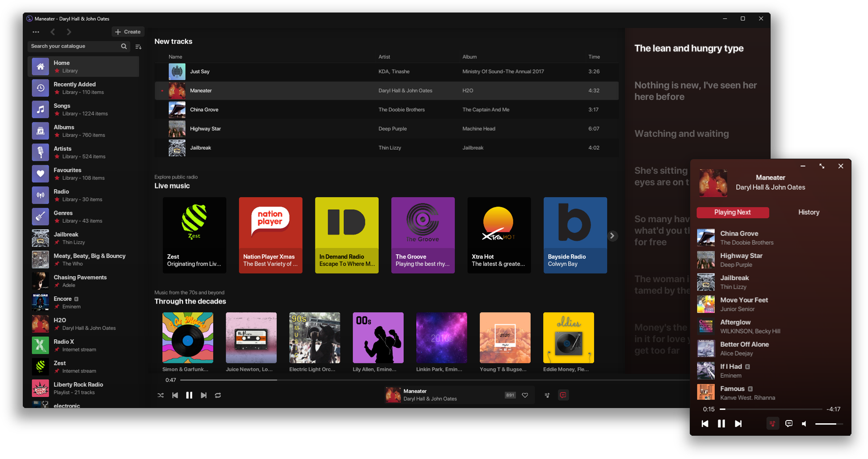
Task: Open the three-dots menu
Action: pyautogui.click(x=36, y=32)
